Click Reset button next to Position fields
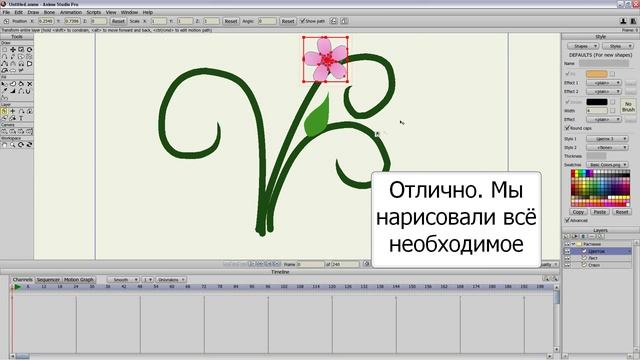Screen dimensions: 640x360 (x=118, y=21)
